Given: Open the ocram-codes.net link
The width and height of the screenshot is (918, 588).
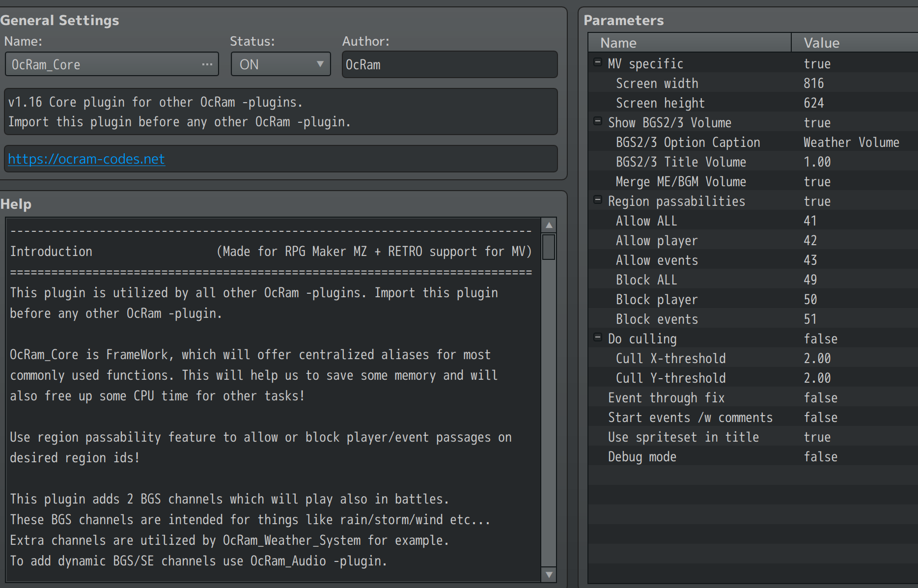Looking at the screenshot, I should click(x=86, y=159).
